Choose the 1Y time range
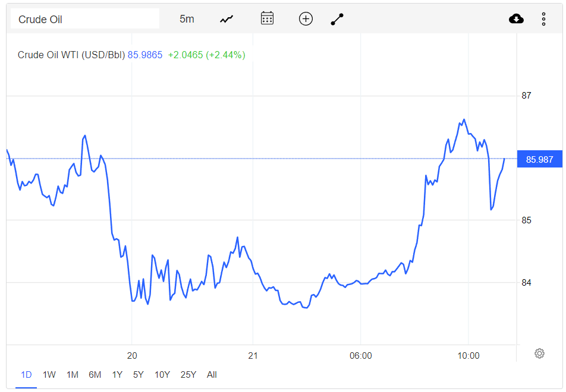Viewport: 566px width, 392px height. click(x=117, y=375)
